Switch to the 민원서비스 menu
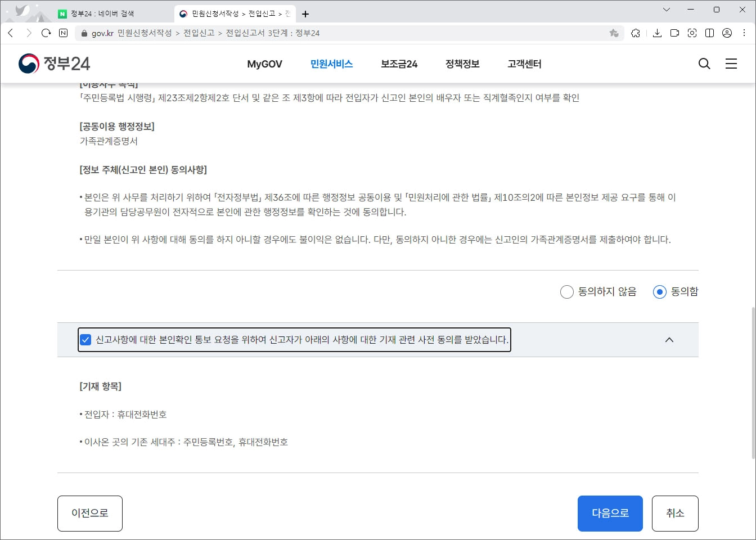Viewport: 756px width, 540px height. pyautogui.click(x=331, y=64)
